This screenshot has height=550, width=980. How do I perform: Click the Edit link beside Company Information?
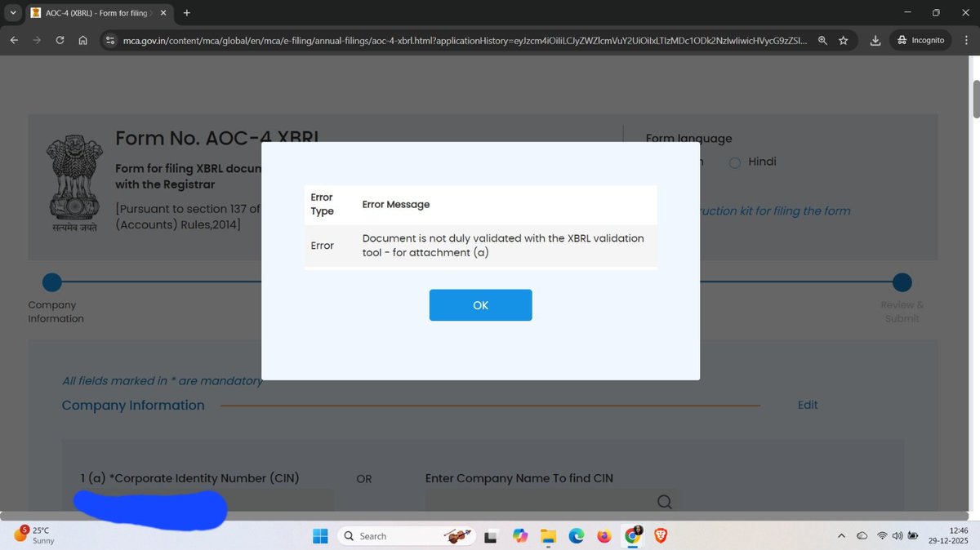[808, 405]
